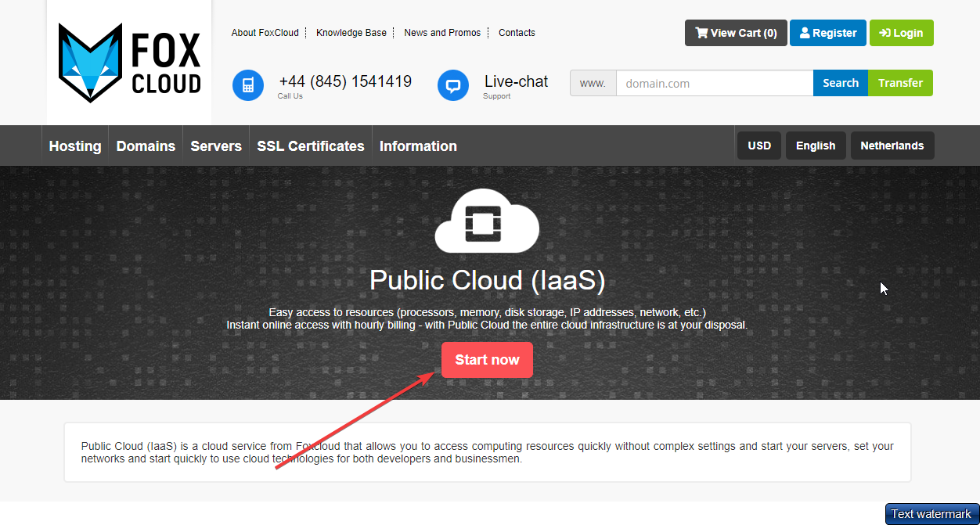Click the blue domain Search button
This screenshot has width=980, height=525.
click(x=840, y=83)
